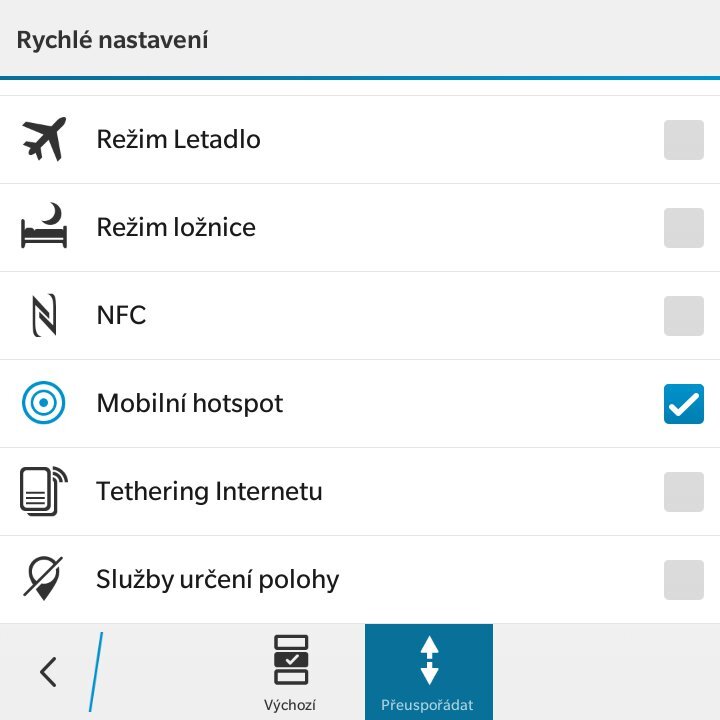Viewport: 720px width, 720px height.
Task: Click the mobile hotspot target icon
Action: (x=43, y=403)
